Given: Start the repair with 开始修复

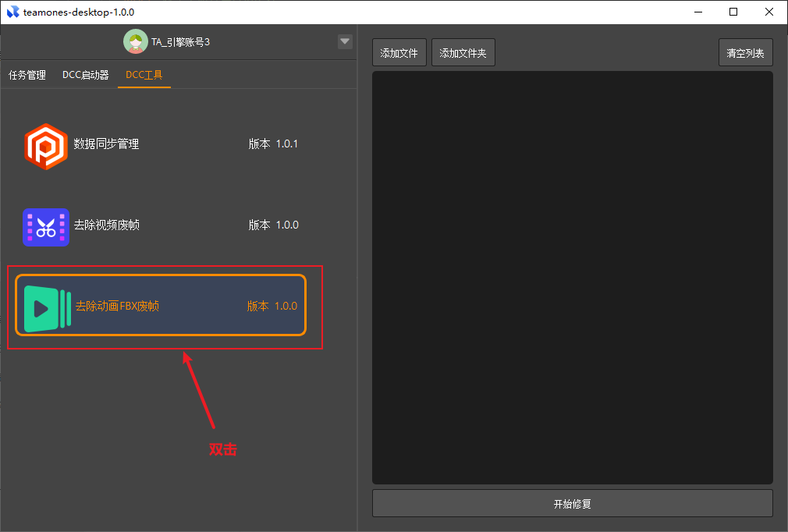Looking at the screenshot, I should pos(572,503).
